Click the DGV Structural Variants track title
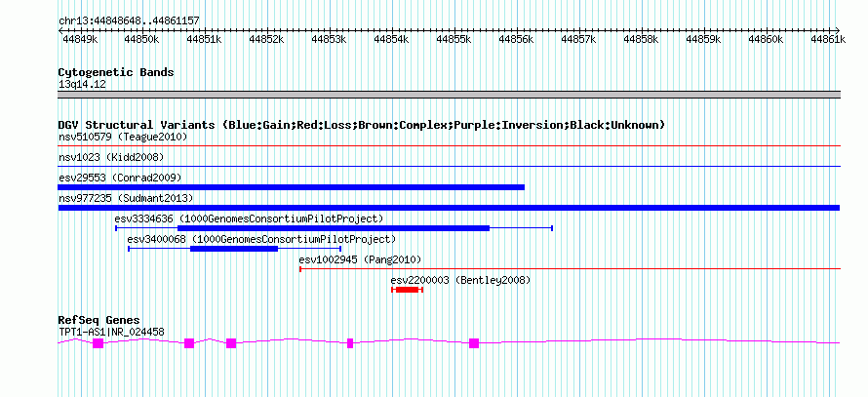 362,125
